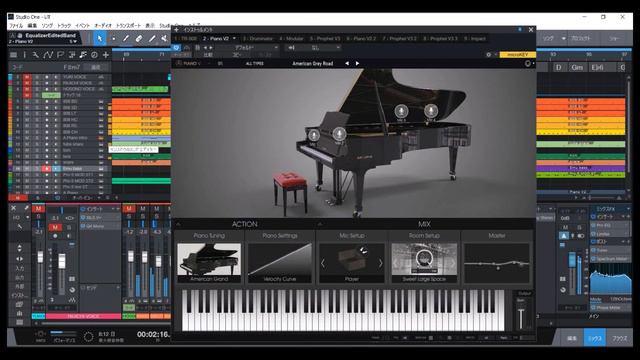Click the 編集 button at bottom right

tap(572, 338)
